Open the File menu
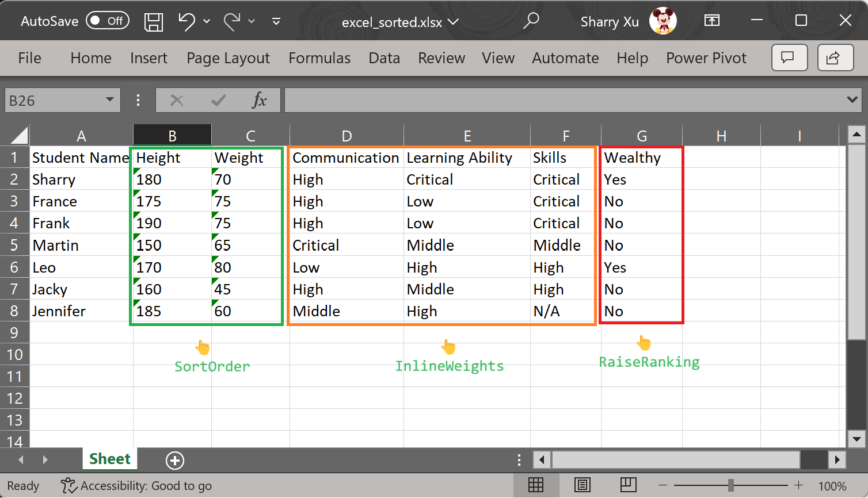Image resolution: width=868 pixels, height=498 pixels. [x=29, y=58]
